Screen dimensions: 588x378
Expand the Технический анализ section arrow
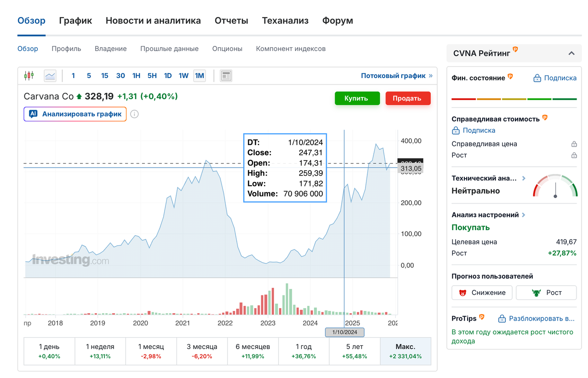coord(524,178)
